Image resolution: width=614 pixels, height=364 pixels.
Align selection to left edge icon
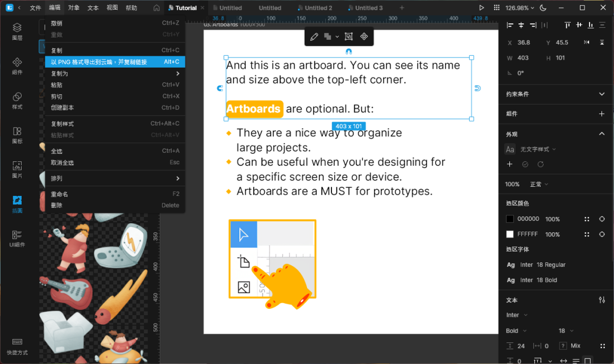click(x=509, y=26)
